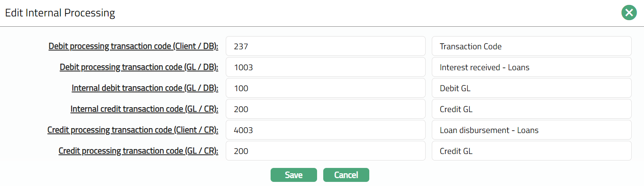This screenshot has height=186, width=644.
Task: Select the Interest received - Loans field
Action: [x=531, y=67]
